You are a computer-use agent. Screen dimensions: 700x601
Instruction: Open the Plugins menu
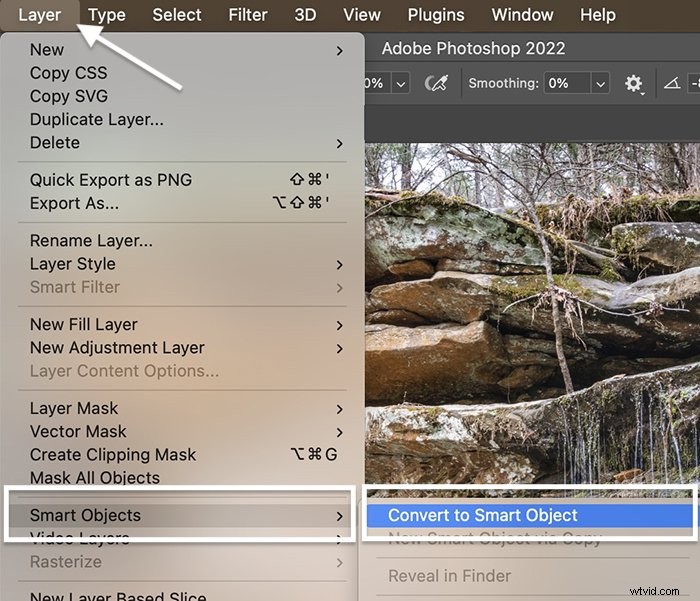click(x=436, y=15)
